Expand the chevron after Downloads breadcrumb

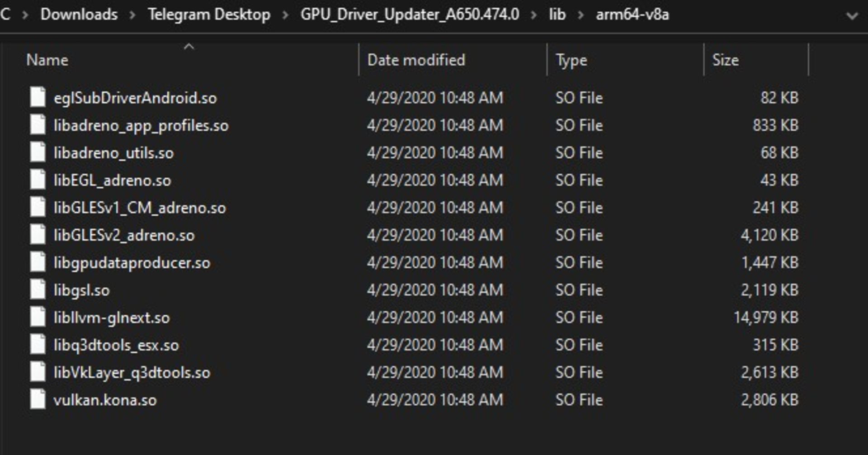[x=131, y=14]
